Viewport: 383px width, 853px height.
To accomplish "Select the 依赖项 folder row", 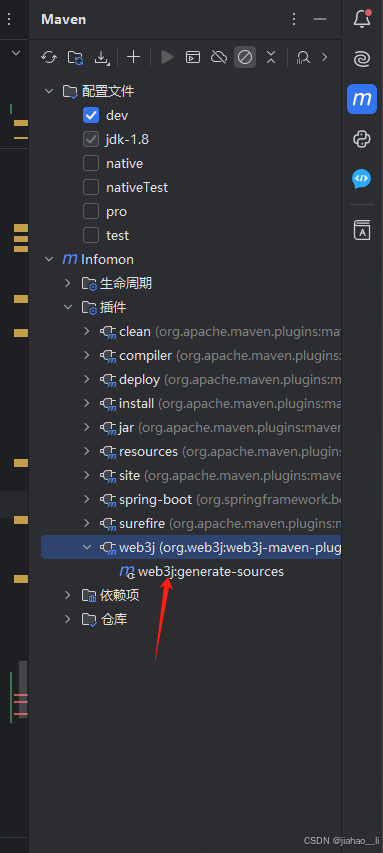I will coord(190,595).
